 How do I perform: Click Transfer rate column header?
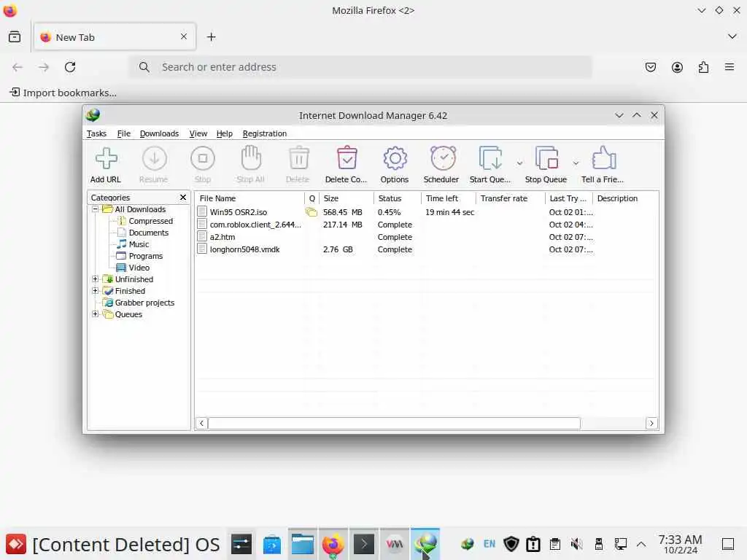tap(510, 198)
